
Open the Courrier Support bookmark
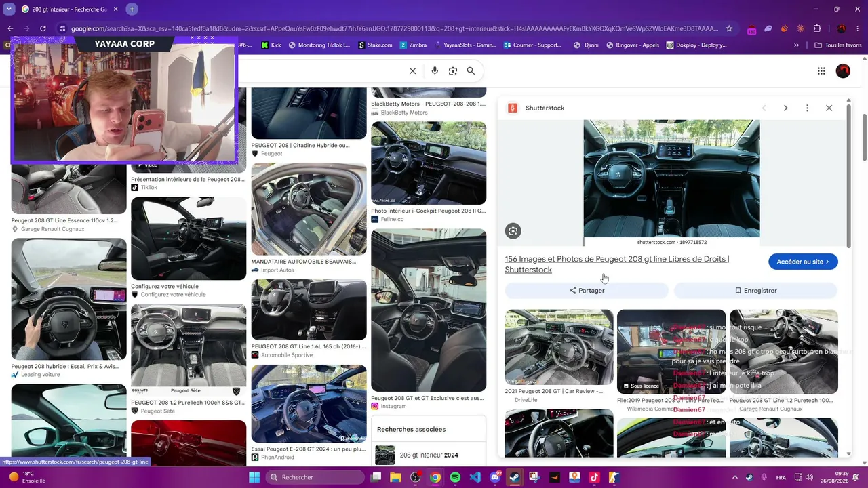click(x=533, y=45)
